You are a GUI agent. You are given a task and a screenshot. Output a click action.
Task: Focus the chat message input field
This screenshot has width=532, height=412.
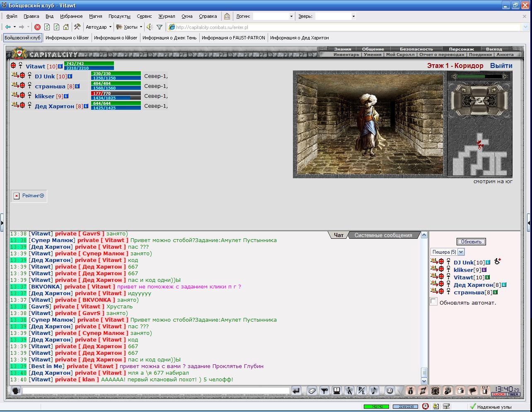coord(156,390)
